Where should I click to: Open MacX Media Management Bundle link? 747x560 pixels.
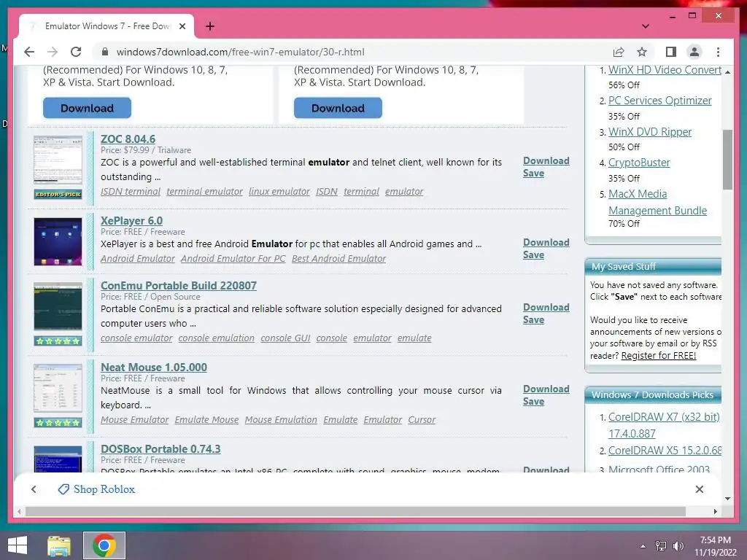(657, 203)
